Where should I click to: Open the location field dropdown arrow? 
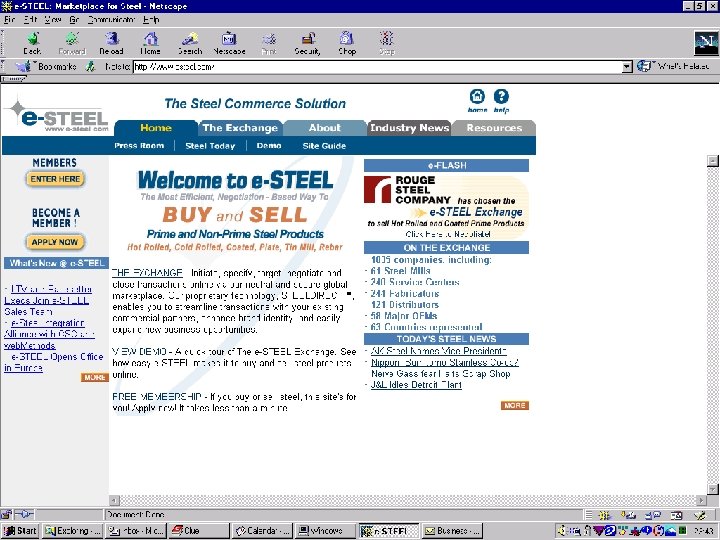(x=627, y=67)
